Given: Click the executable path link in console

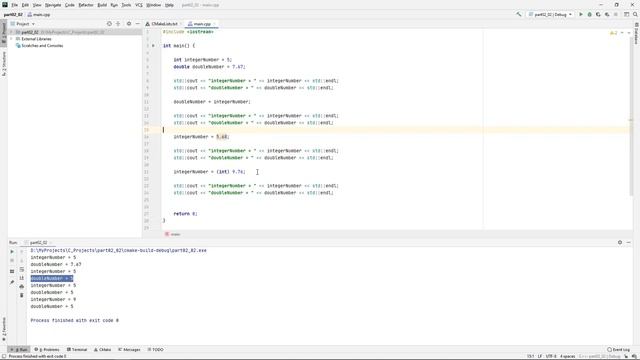Looking at the screenshot, I should 118,250.
